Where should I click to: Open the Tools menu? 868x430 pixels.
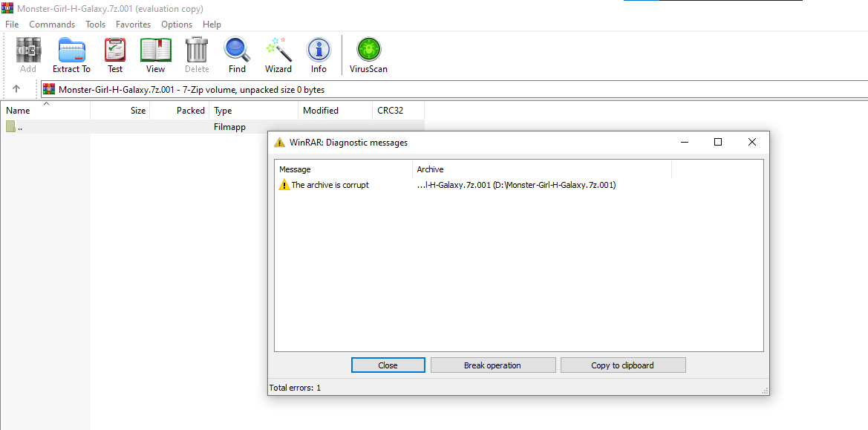tap(95, 25)
